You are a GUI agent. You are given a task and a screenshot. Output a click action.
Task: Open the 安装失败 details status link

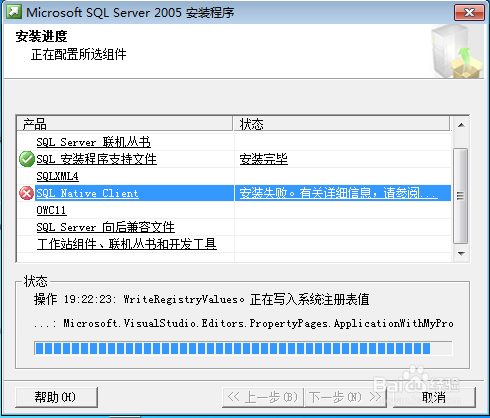(x=339, y=193)
